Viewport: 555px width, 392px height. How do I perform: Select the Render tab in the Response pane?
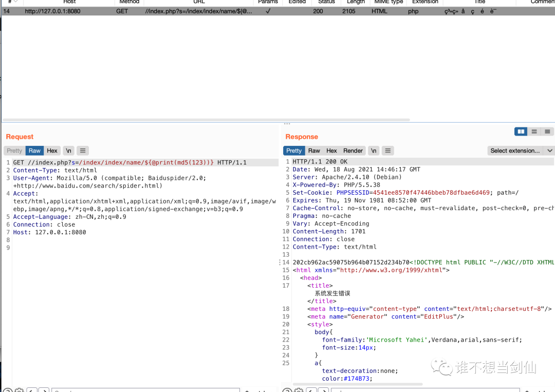353,151
